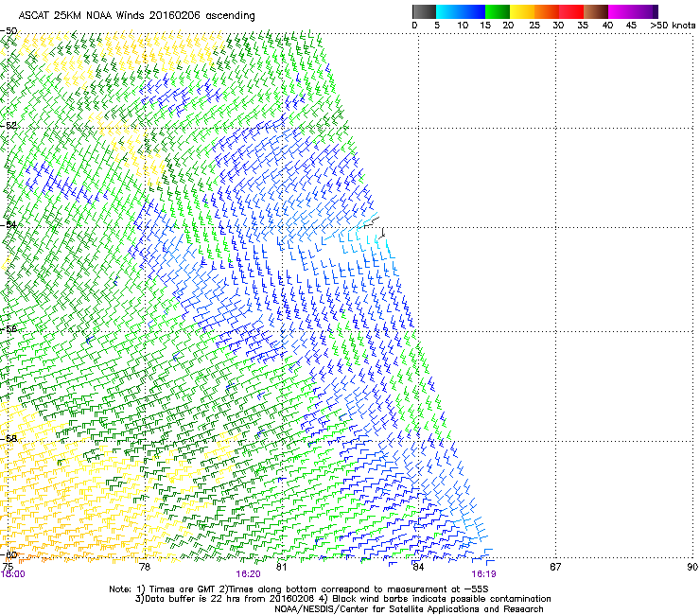The width and height of the screenshot is (700, 615).
Task: Select the '35' legend scale label
Action: pyautogui.click(x=583, y=26)
